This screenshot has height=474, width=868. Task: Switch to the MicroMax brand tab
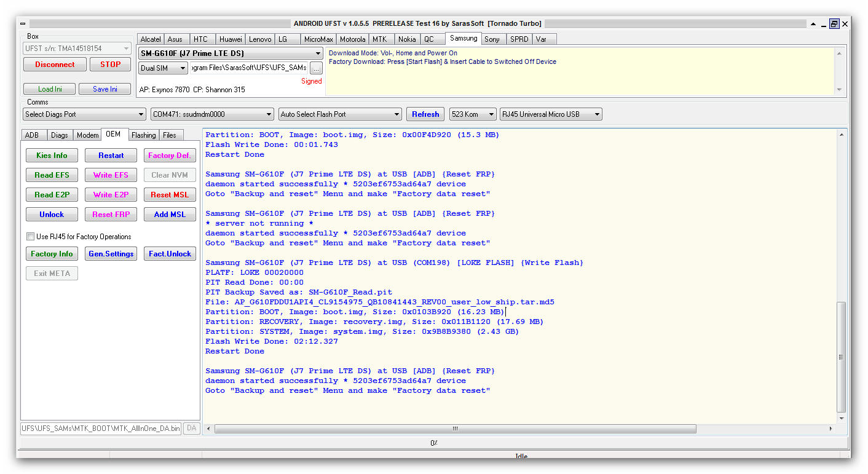tap(318, 39)
